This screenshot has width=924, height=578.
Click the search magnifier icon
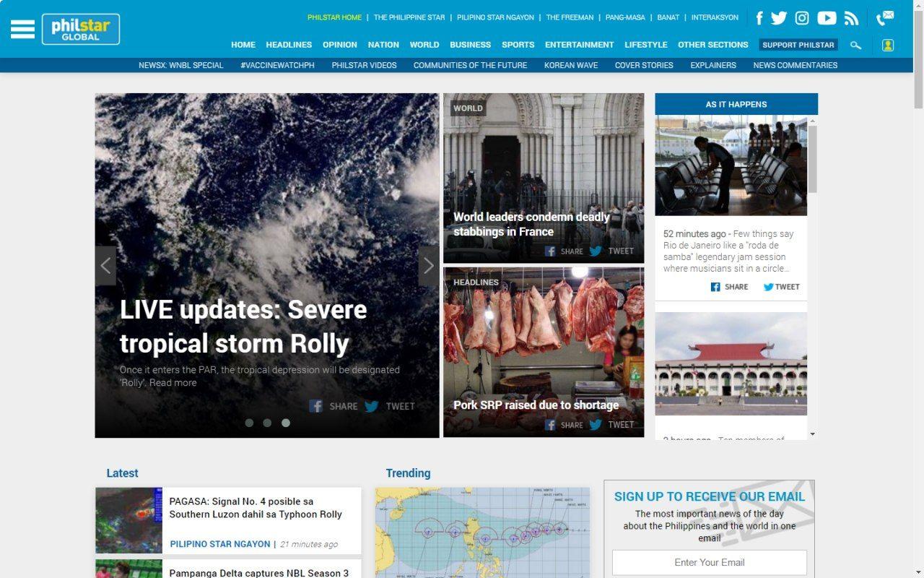(855, 45)
